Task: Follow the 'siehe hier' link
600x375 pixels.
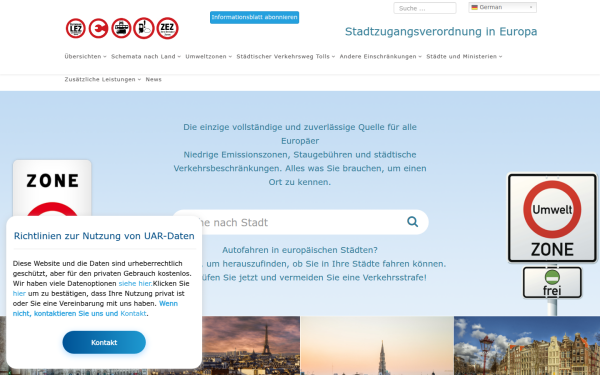Action: (135, 284)
